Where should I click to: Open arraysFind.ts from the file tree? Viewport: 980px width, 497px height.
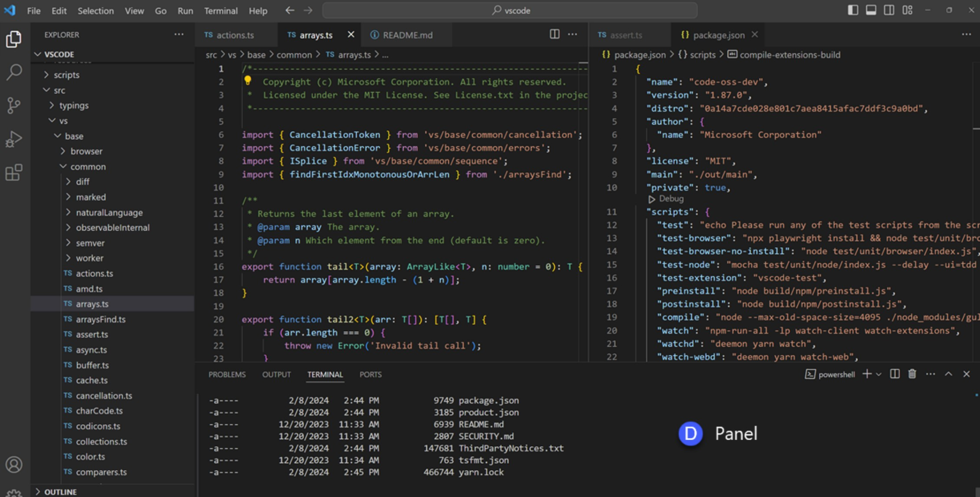click(112, 319)
